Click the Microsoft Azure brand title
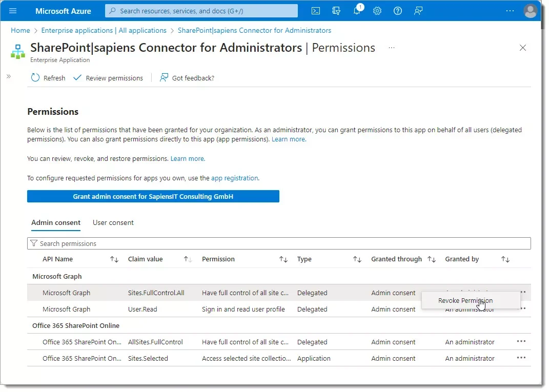 click(63, 11)
